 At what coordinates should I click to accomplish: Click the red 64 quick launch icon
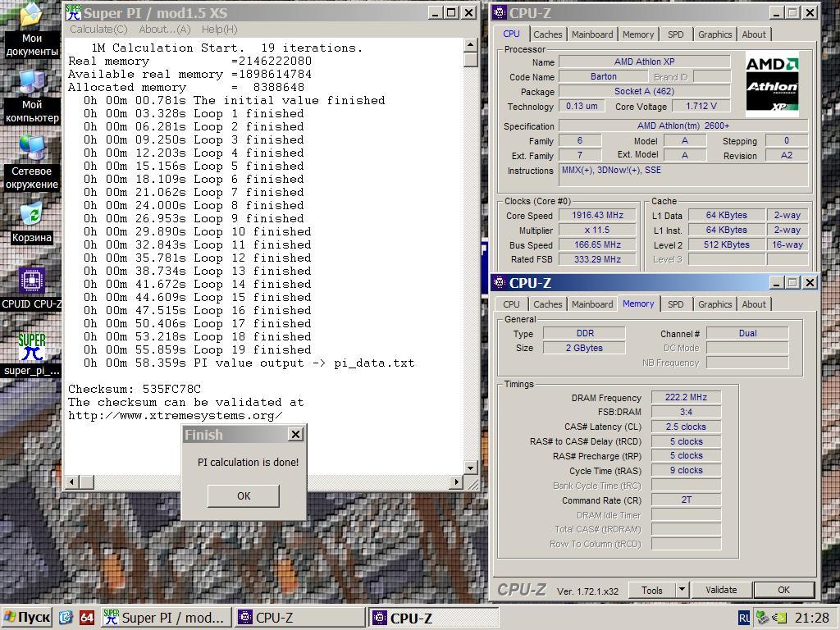[x=86, y=617]
